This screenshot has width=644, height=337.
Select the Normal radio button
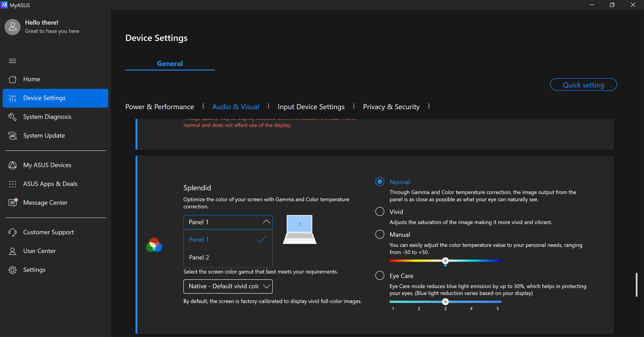coord(380,181)
